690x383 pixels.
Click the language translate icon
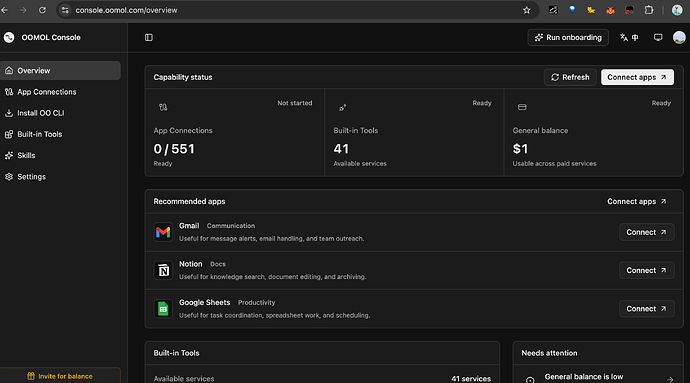pos(629,37)
